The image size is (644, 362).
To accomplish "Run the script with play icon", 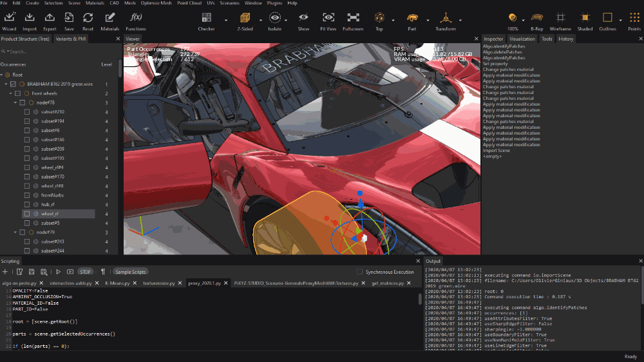I will click(x=58, y=272).
